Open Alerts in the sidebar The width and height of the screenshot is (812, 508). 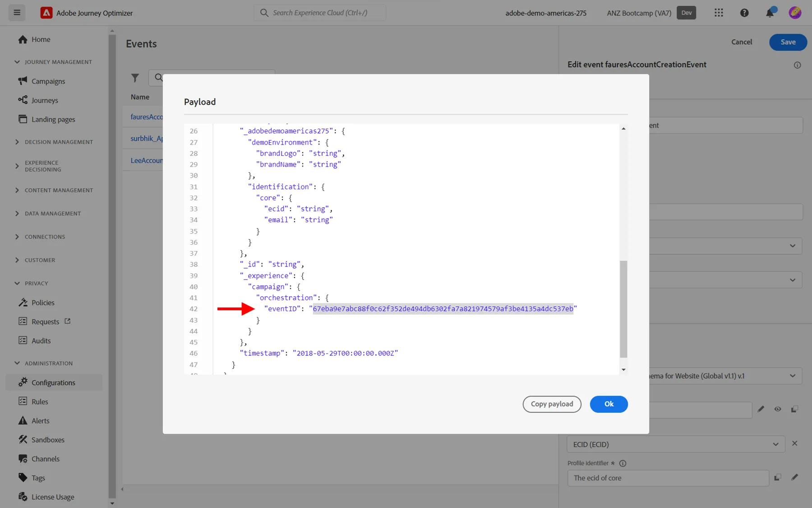point(40,420)
